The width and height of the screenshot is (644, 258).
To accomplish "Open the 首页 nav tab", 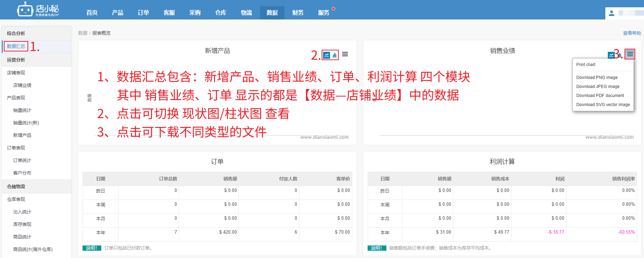I will pyautogui.click(x=92, y=13).
